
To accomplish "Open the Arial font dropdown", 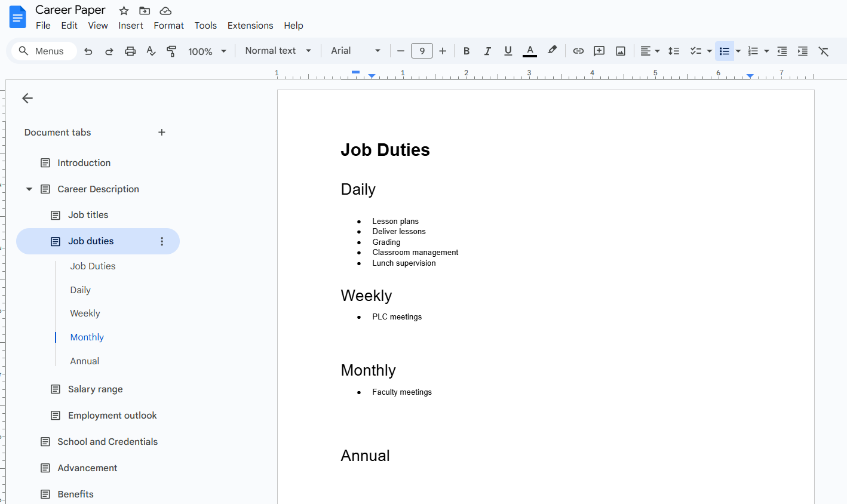I will [356, 51].
